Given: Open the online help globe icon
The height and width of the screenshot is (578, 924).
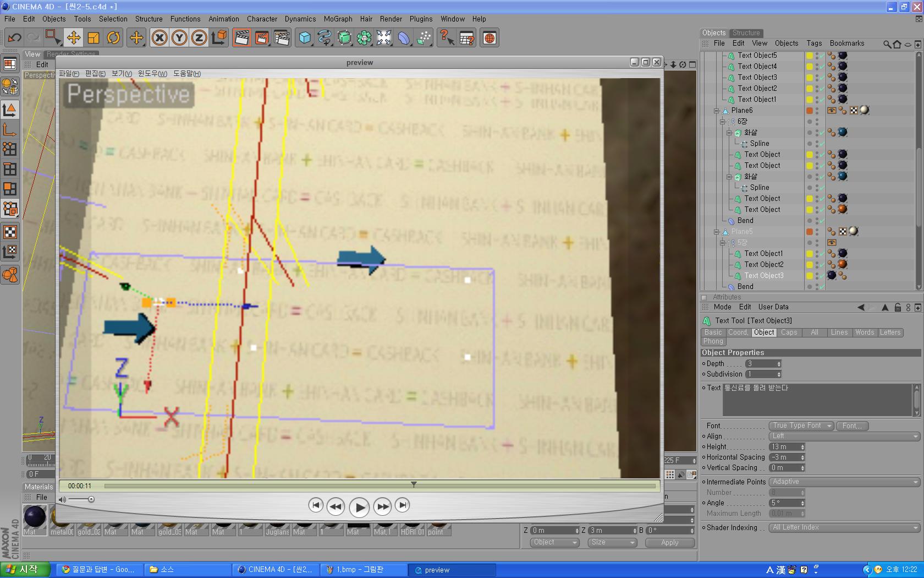Looking at the screenshot, I should pos(490,38).
